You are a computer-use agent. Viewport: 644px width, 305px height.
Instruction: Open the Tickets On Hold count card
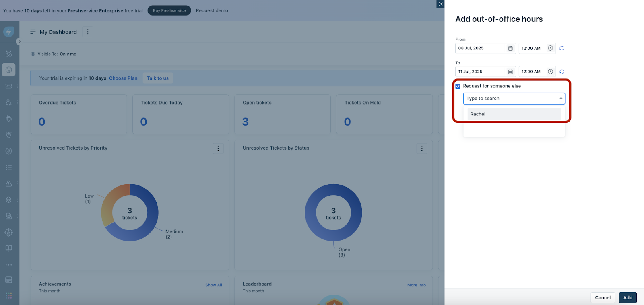click(384, 114)
